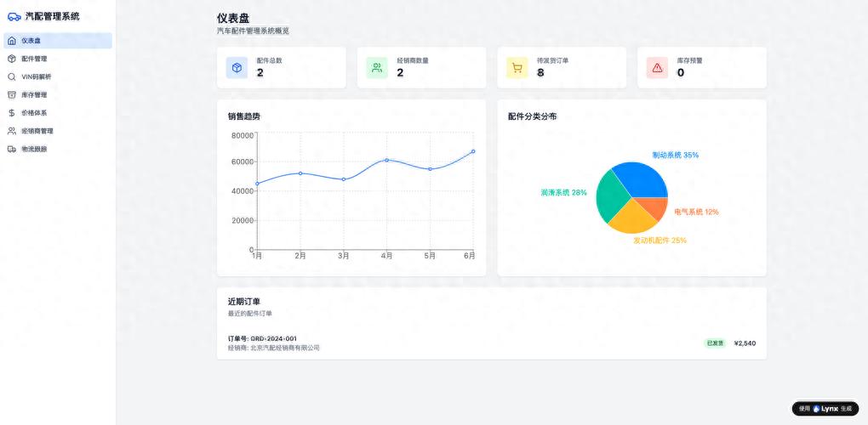Click the 1月 data point on sales chart

(257, 184)
